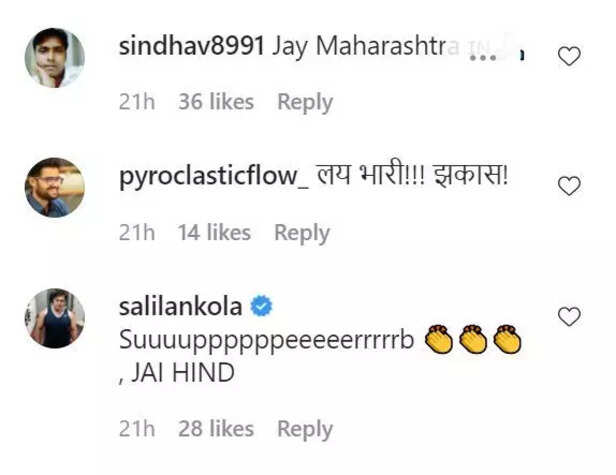Open the salilankola username link
The width and height of the screenshot is (616, 475).
[x=180, y=306]
